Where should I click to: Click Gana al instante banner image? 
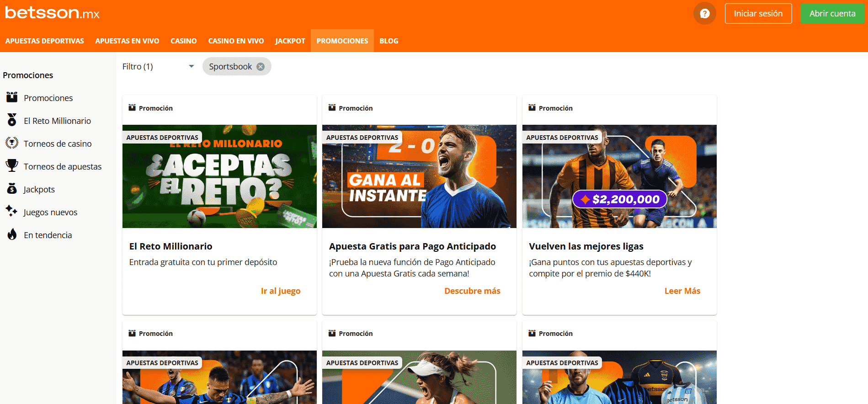pyautogui.click(x=419, y=176)
